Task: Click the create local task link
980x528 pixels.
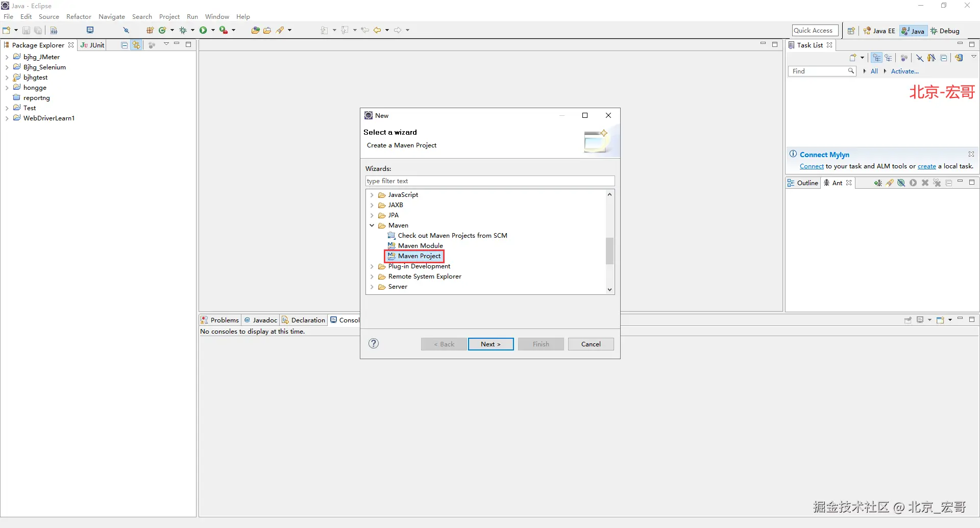Action: click(926, 166)
